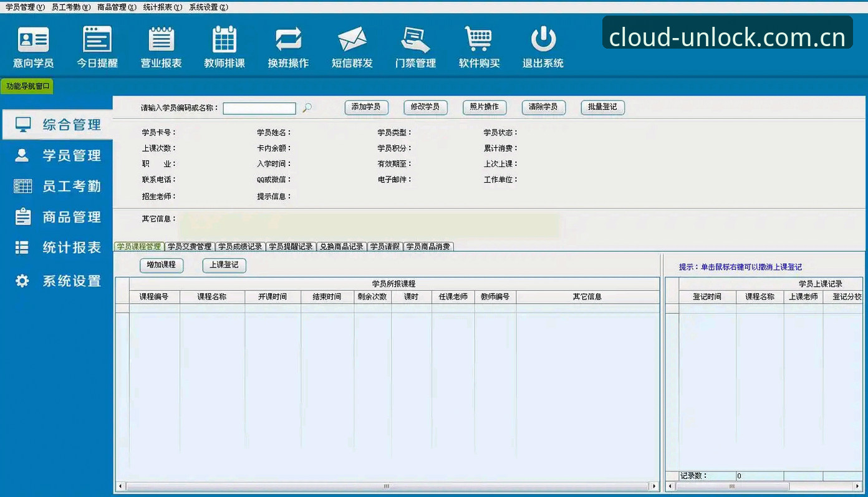Click course table scroll right arrow
The width and height of the screenshot is (868, 497).
(654, 486)
